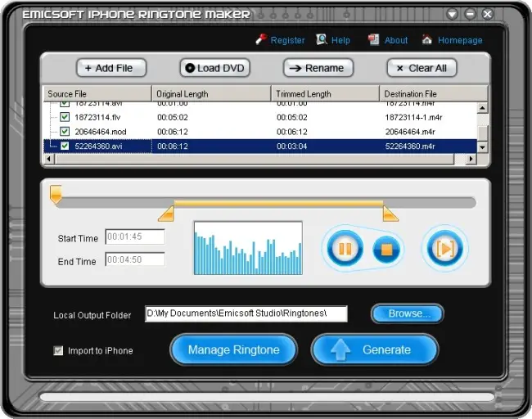Select the 18723114.flv source file

tap(97, 117)
